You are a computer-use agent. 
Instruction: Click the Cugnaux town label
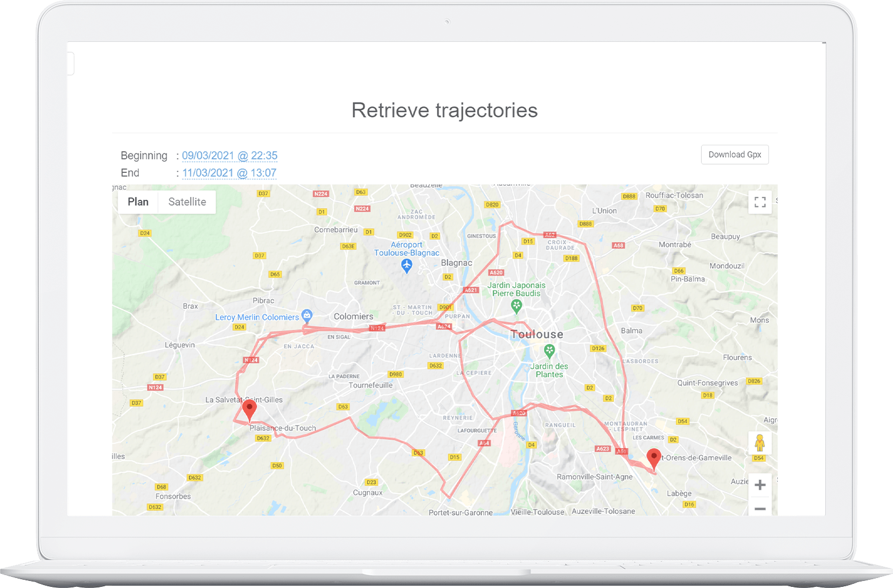368,493
